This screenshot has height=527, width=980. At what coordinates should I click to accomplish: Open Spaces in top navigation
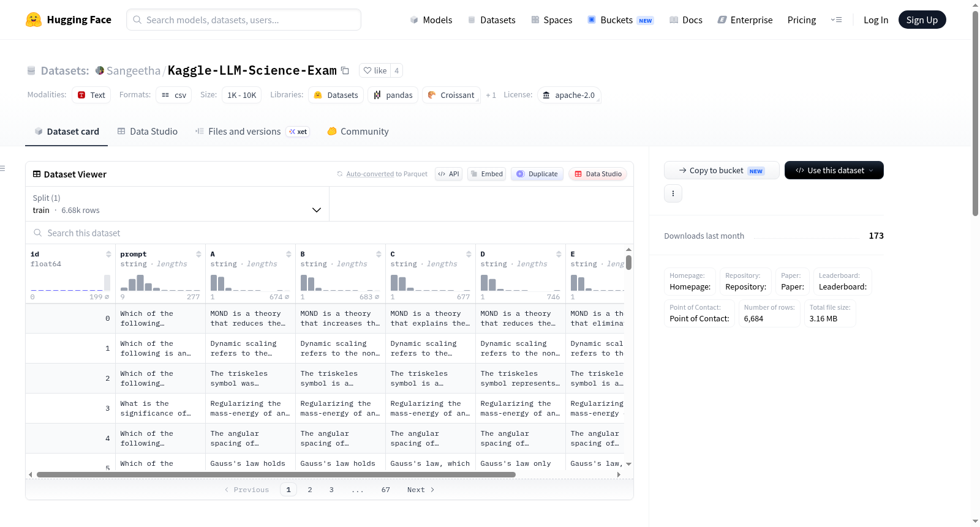click(x=551, y=20)
